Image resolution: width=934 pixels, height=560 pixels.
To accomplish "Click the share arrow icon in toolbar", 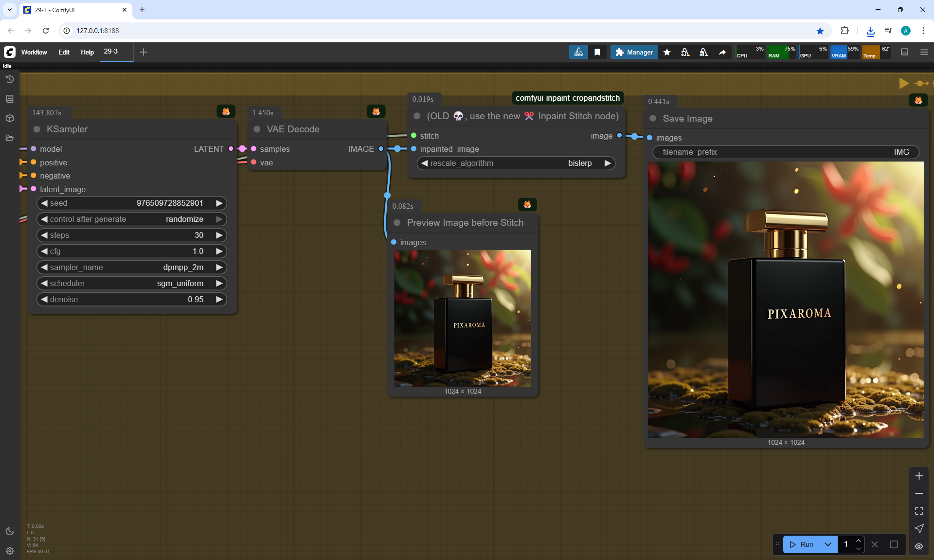I will (722, 52).
